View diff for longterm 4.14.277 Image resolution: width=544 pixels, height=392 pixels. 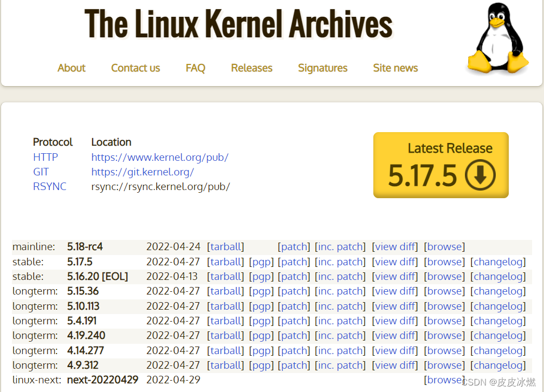click(395, 351)
